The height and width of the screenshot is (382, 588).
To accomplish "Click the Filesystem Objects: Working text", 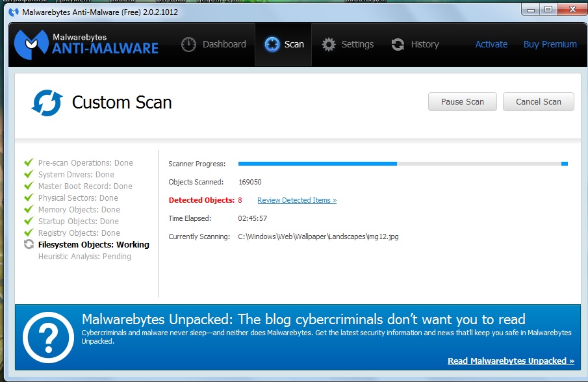I will pos(94,244).
